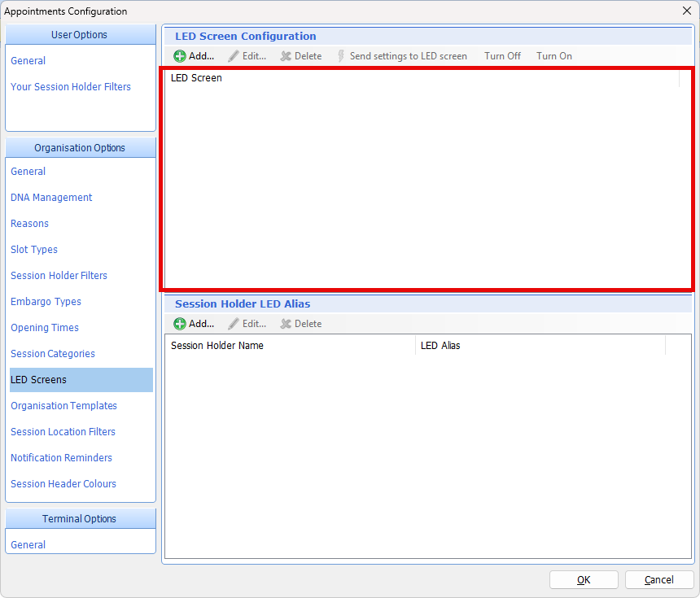Screen dimensions: 700x598
Task: Open DNA Management settings
Action: coord(51,198)
